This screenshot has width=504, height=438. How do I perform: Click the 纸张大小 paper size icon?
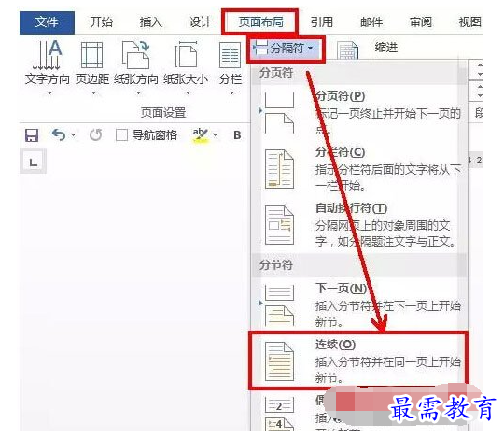tap(186, 55)
